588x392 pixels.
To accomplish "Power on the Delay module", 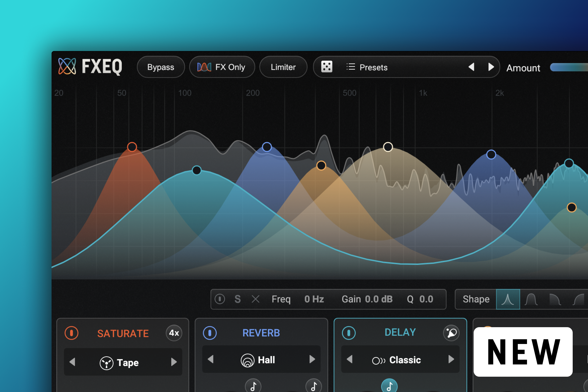I will pos(349,333).
